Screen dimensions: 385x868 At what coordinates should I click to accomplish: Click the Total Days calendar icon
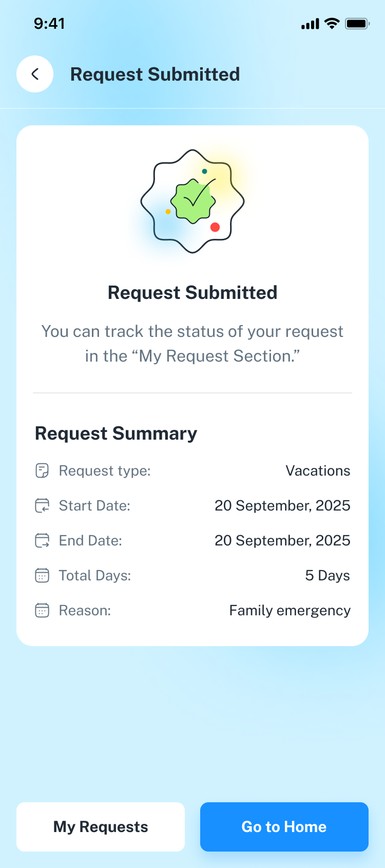point(42,575)
